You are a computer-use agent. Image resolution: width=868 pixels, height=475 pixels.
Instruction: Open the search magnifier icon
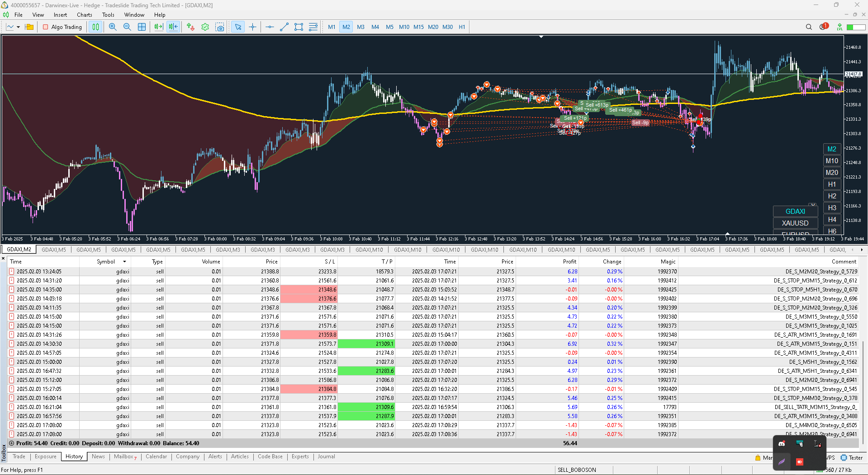coord(809,27)
